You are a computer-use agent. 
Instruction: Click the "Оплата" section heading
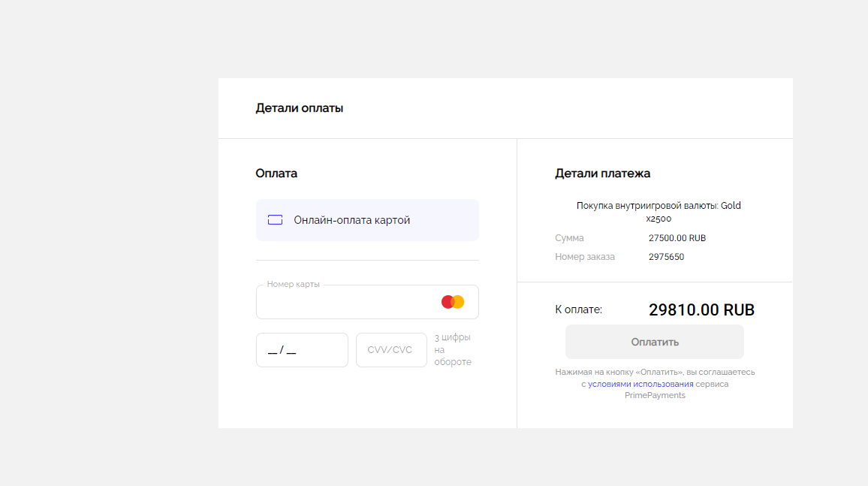[x=276, y=174]
